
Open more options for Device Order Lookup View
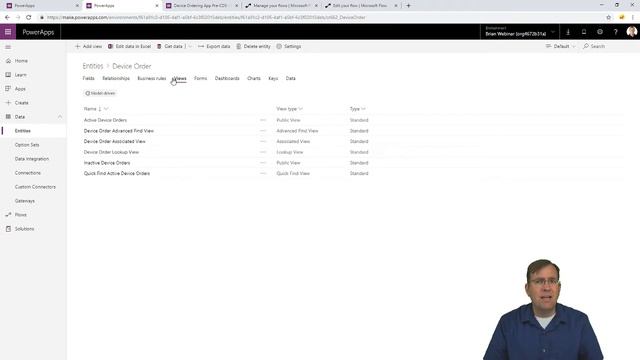pyautogui.click(x=263, y=152)
